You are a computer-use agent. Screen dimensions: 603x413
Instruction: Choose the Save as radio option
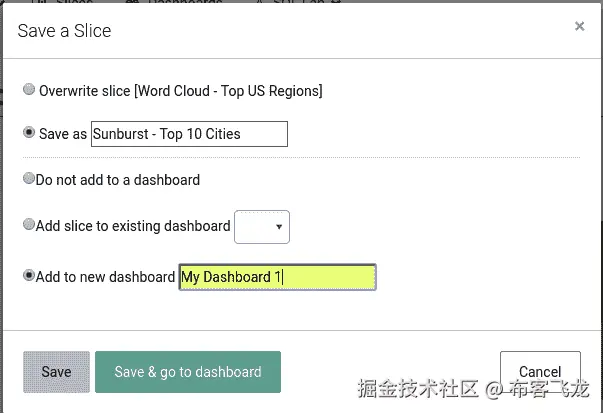coord(29,132)
